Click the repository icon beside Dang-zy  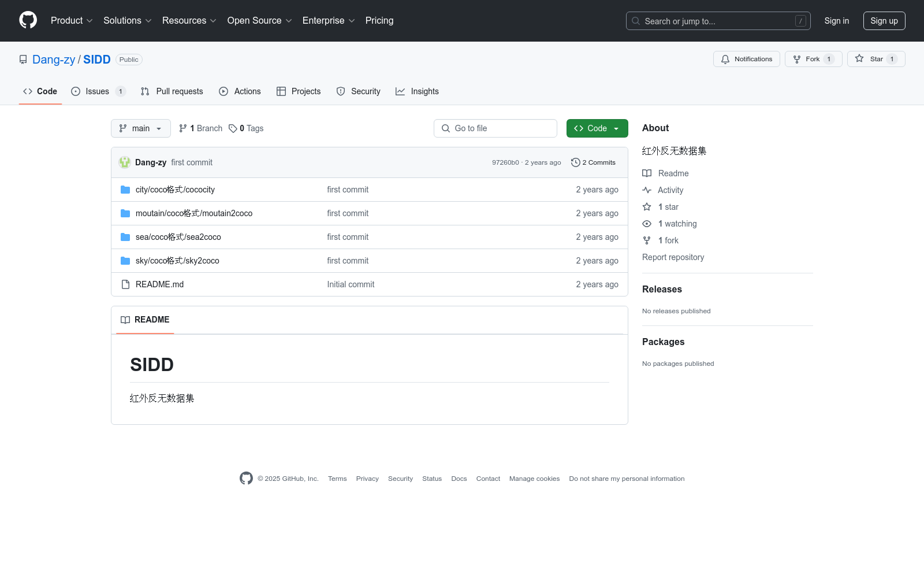point(23,60)
